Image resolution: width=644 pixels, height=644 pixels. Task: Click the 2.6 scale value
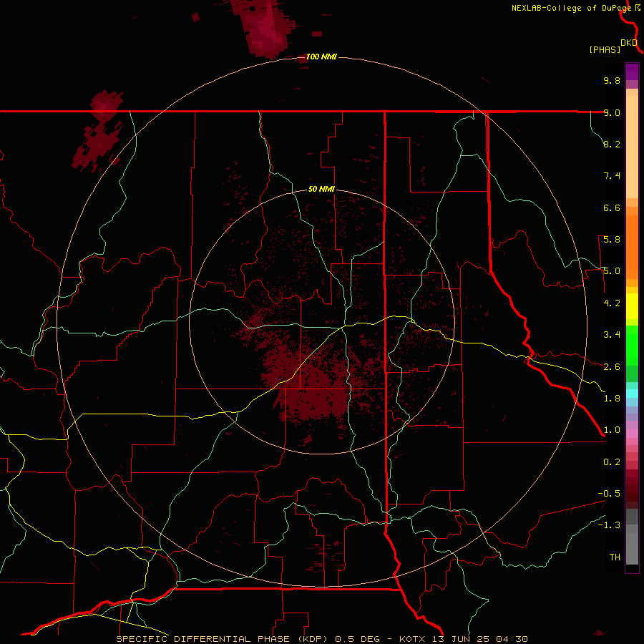612,367
